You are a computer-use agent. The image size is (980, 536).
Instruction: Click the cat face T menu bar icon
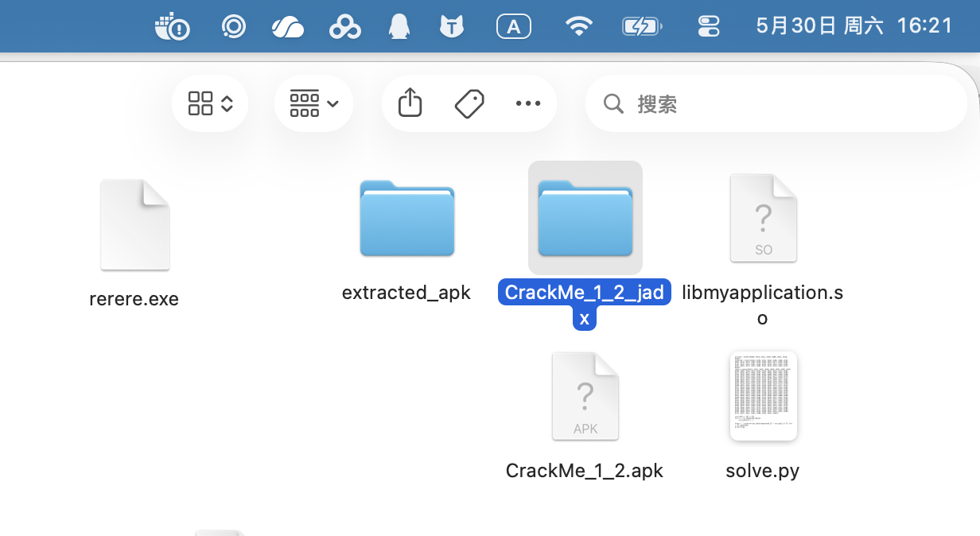point(452,26)
